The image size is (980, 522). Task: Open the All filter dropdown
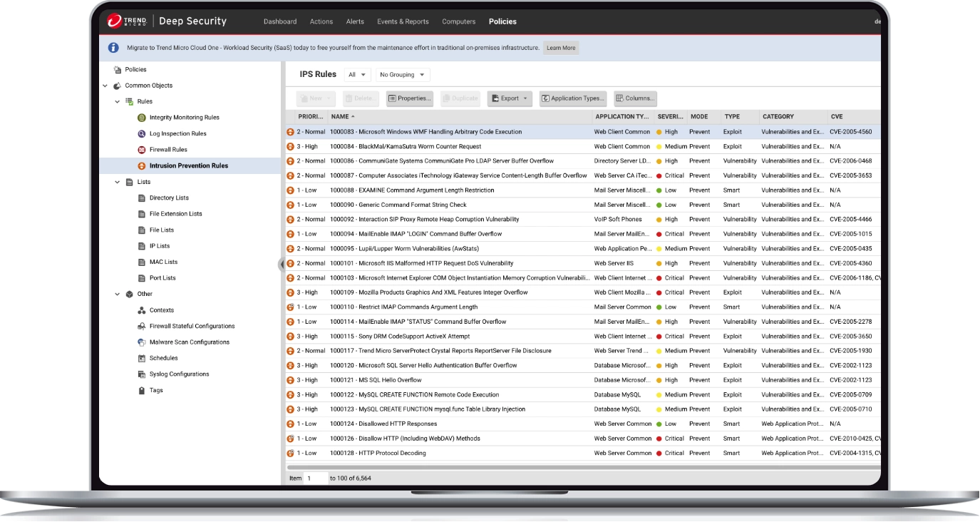click(357, 75)
